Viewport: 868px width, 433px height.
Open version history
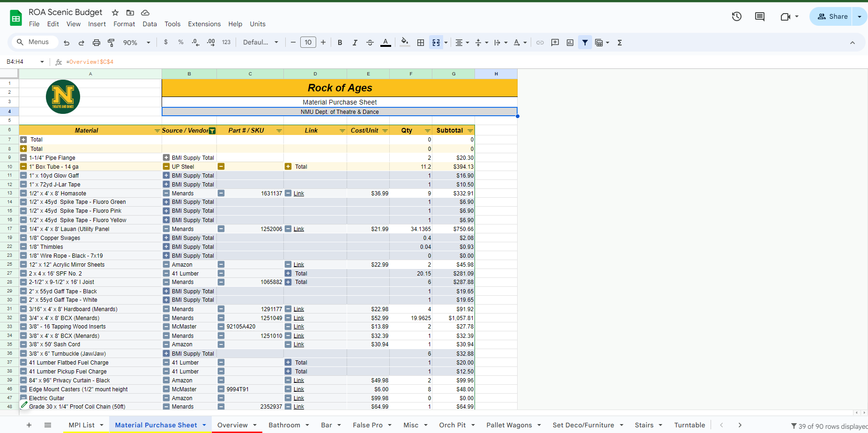tap(737, 16)
